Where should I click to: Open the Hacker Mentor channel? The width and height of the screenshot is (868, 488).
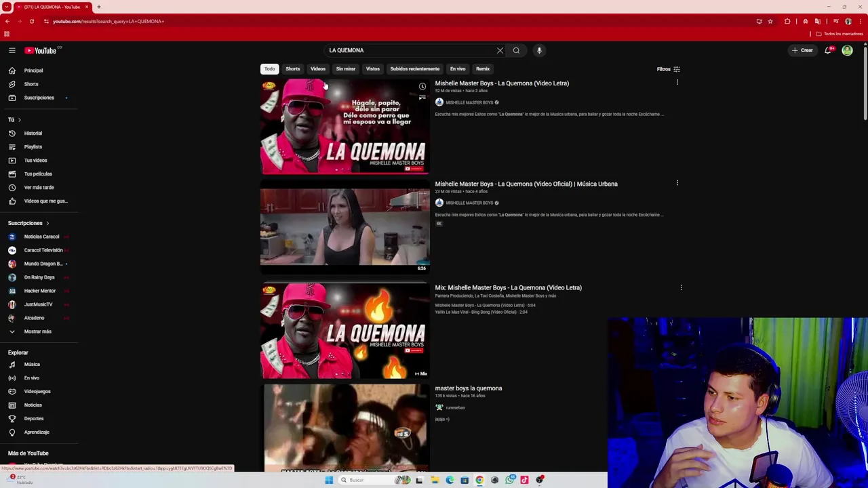[x=39, y=291]
